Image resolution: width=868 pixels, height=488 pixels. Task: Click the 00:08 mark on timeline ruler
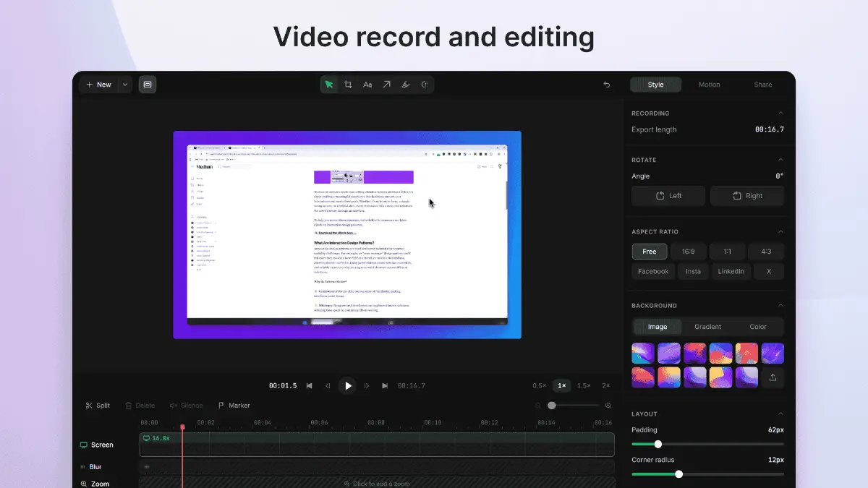[376, 423]
